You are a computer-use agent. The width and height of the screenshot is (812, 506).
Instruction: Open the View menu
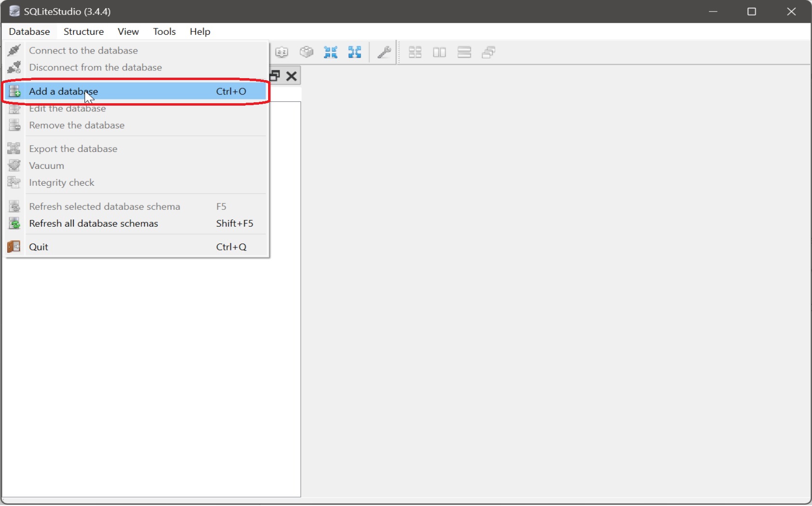point(128,31)
